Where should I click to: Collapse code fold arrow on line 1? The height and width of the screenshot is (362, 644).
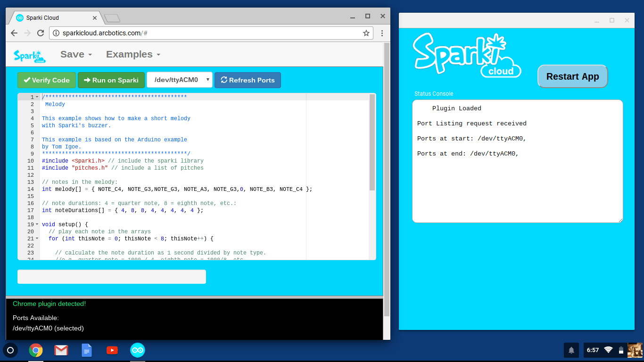pos(37,97)
